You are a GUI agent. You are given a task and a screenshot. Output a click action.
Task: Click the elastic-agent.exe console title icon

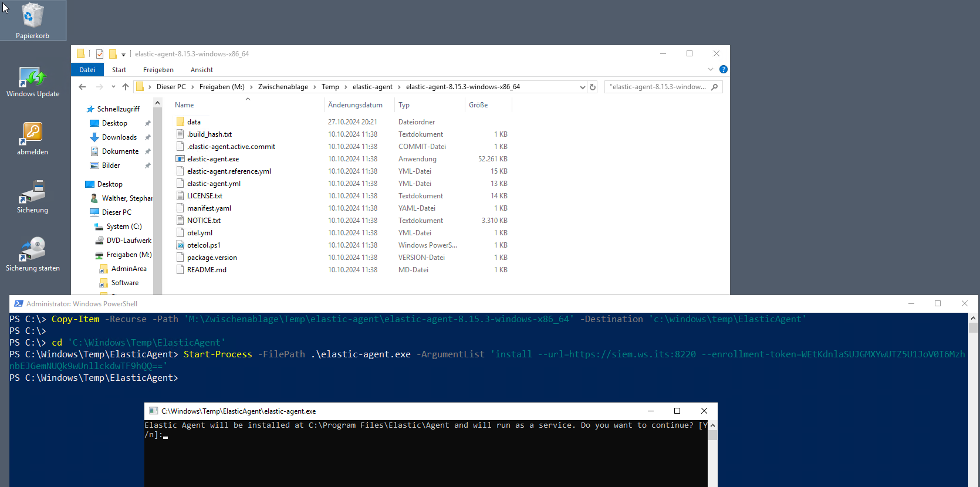tap(153, 411)
